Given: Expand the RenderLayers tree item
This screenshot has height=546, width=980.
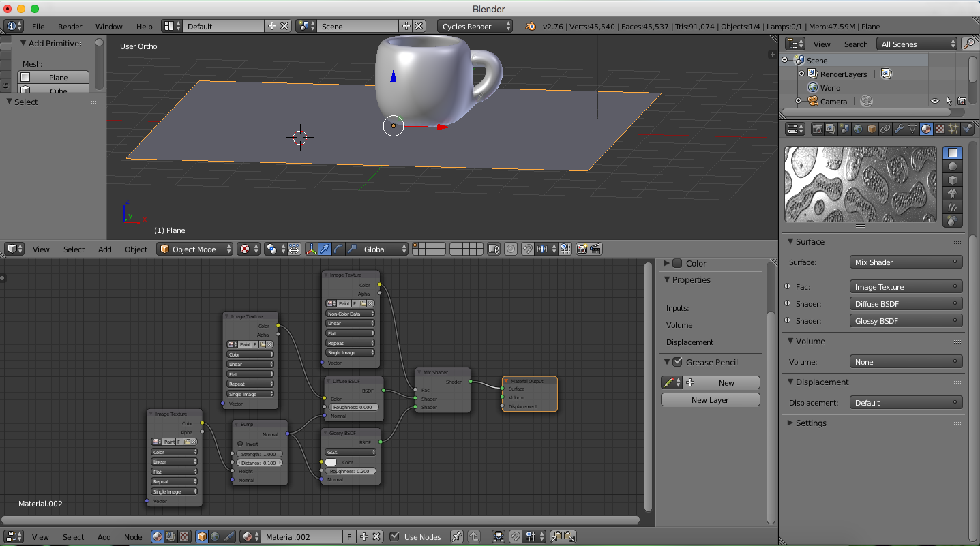Looking at the screenshot, I should (x=802, y=74).
